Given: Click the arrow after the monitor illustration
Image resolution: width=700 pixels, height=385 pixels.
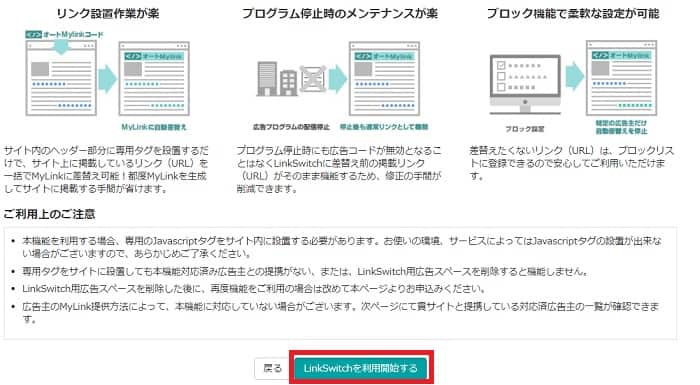Looking at the screenshot, I should click(575, 76).
